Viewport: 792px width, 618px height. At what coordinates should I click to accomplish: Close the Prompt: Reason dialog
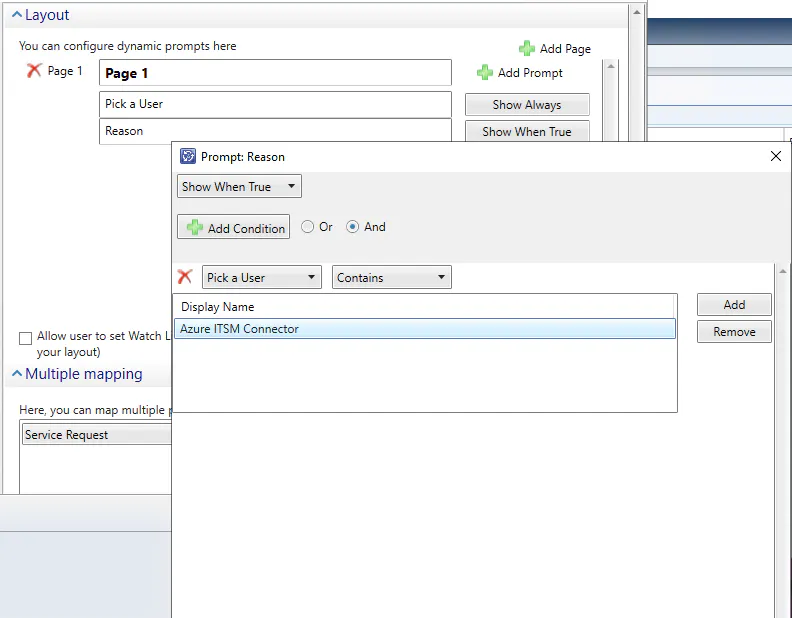tap(776, 157)
